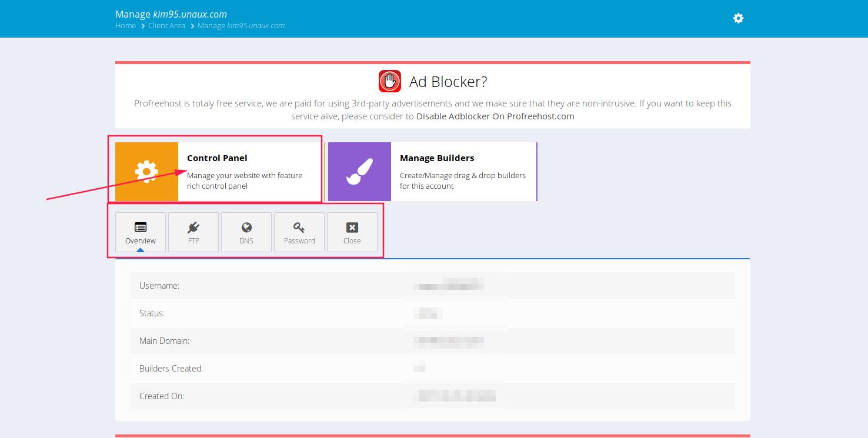Select the DNS globe icon
Image resolution: width=868 pixels, height=438 pixels.
246,228
